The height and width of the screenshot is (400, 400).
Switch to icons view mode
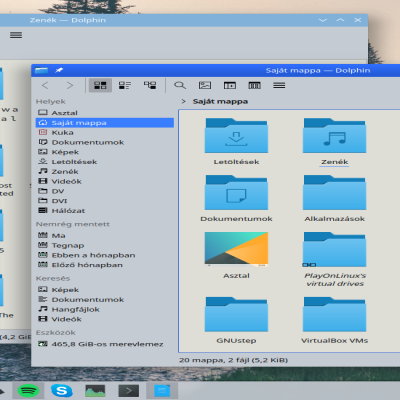[100, 85]
